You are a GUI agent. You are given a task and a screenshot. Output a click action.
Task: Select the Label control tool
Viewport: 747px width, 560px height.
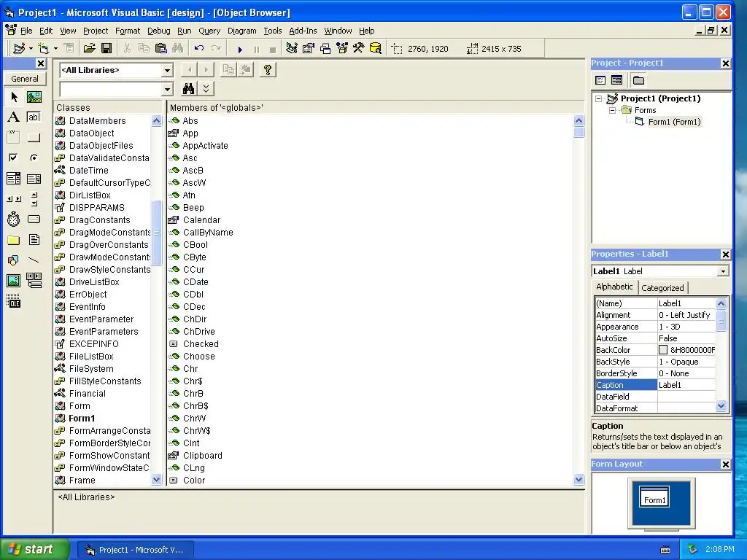click(x=14, y=117)
